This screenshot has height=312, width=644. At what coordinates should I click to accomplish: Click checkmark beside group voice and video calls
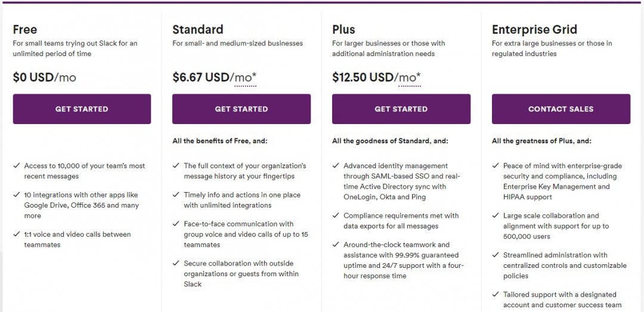pos(176,224)
